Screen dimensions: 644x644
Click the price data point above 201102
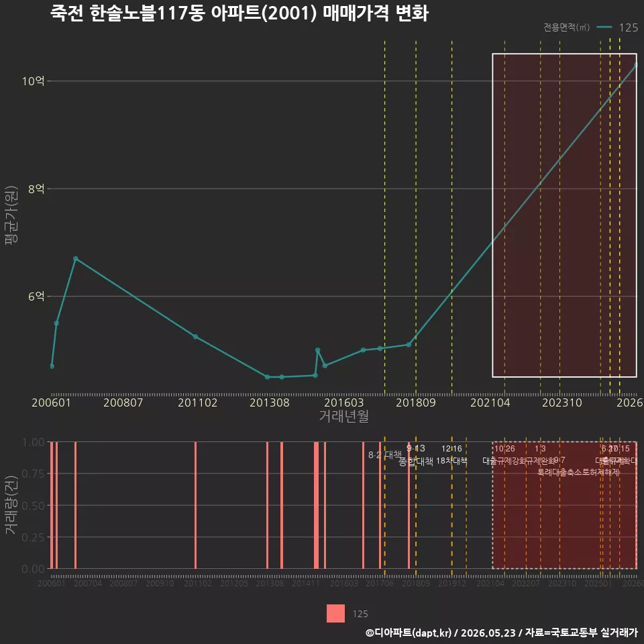pyautogui.click(x=195, y=337)
